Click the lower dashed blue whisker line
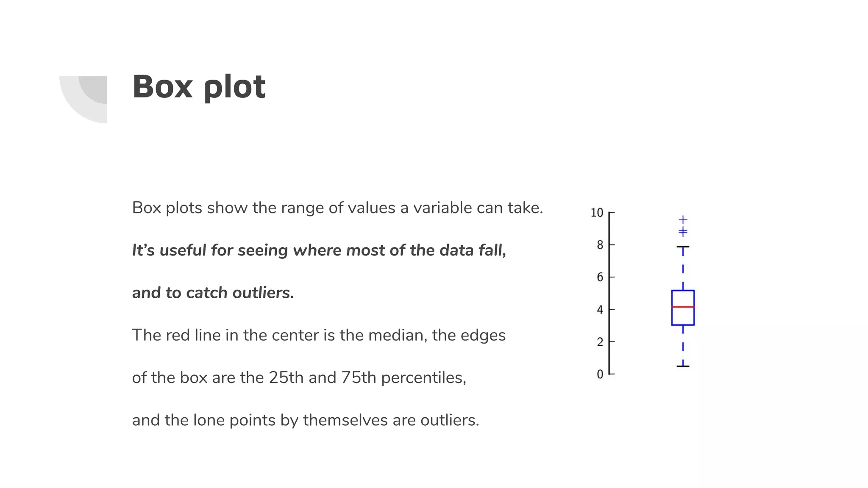Screen dimensions: 868x488 [x=683, y=345]
